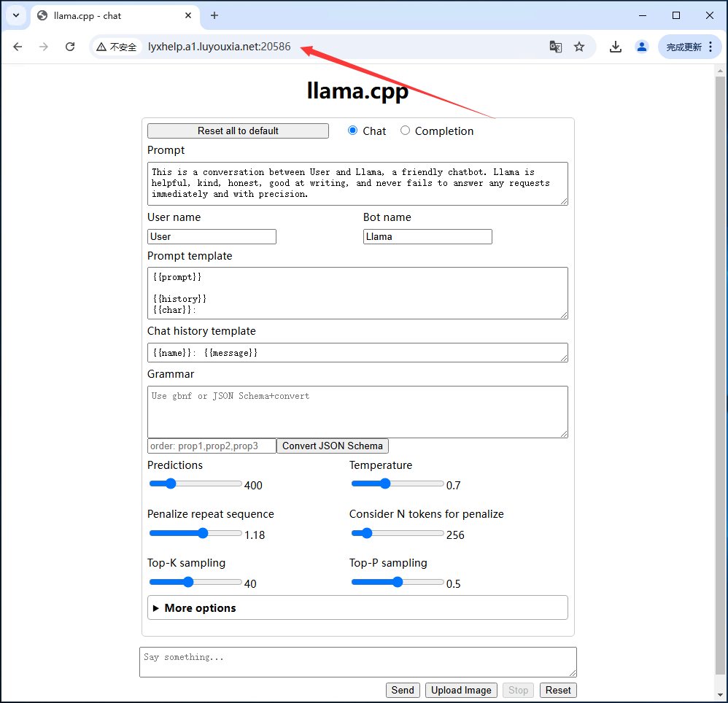
Task: Click the Predictions value 400
Action: tap(253, 486)
